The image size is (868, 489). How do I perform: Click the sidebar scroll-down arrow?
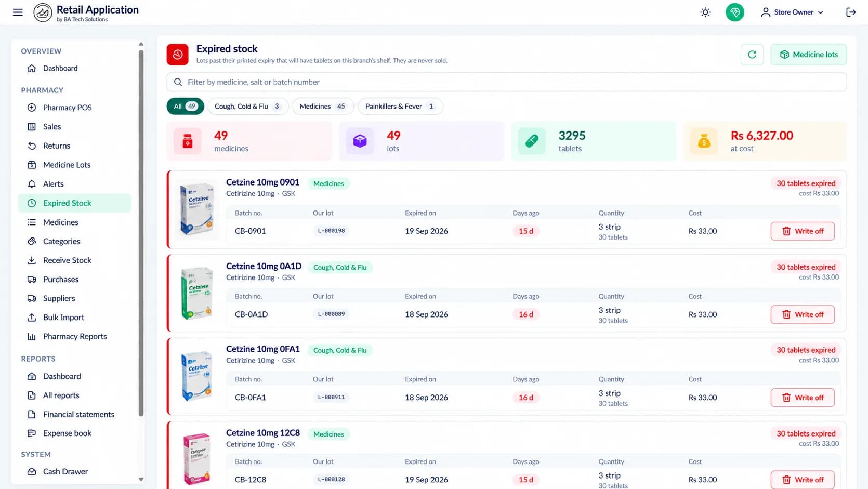(x=141, y=480)
